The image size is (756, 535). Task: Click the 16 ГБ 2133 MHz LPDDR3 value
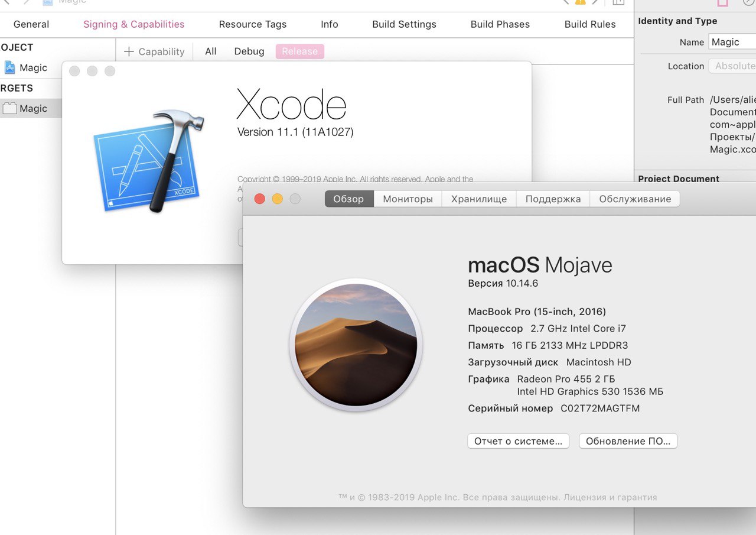(x=570, y=345)
